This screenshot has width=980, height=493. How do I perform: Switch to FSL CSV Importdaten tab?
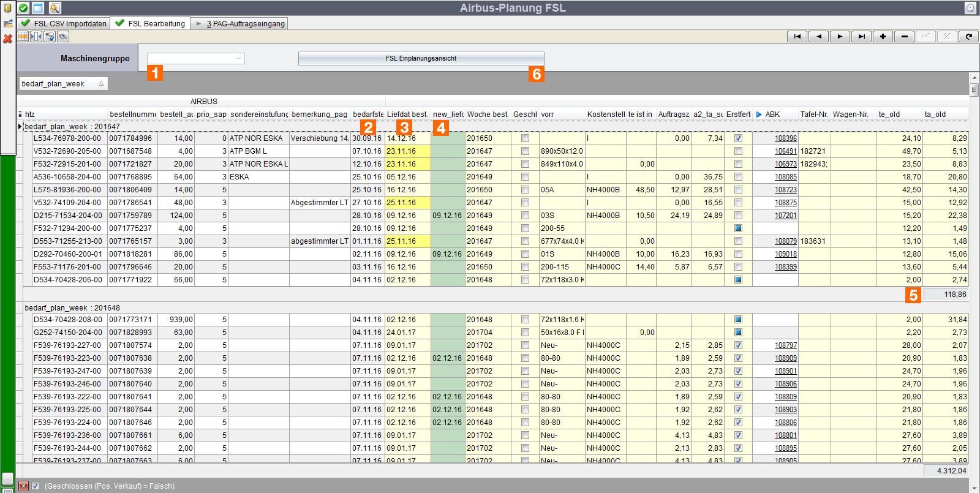[64, 23]
